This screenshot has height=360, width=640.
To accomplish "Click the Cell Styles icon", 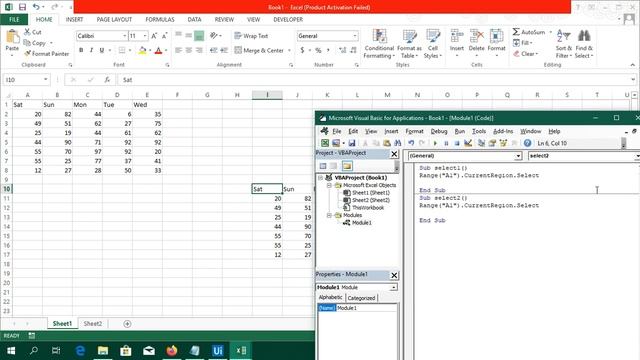I will pos(433,37).
